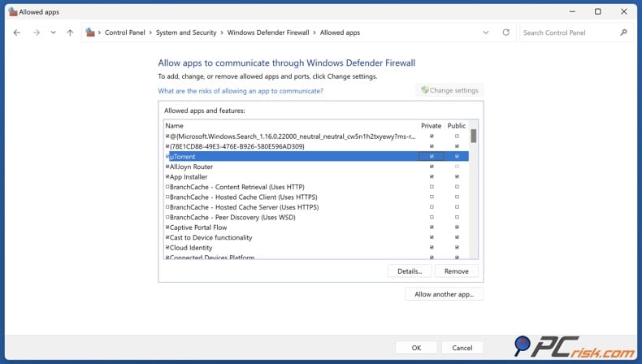Expand chevron after System and Security
Screen dimensions: 642x364
point(222,32)
